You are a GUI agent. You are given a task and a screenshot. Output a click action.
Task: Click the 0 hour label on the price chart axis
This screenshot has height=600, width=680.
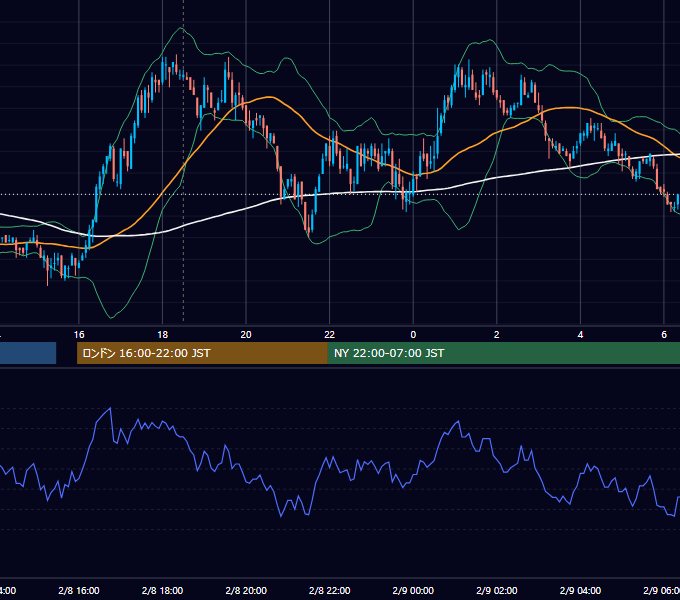pyautogui.click(x=413, y=335)
